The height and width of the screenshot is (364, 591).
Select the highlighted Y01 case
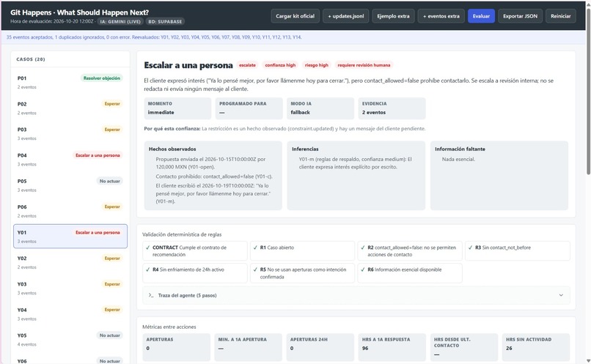(70, 237)
